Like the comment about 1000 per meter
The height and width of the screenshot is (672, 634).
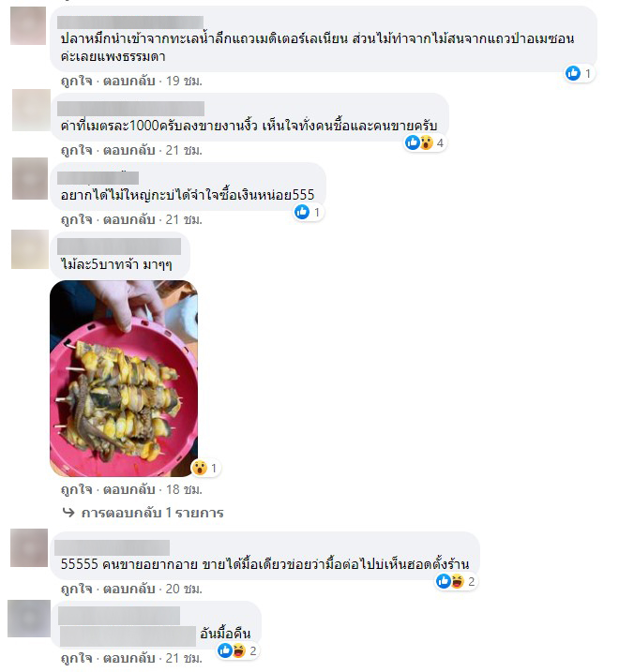pos(76,151)
